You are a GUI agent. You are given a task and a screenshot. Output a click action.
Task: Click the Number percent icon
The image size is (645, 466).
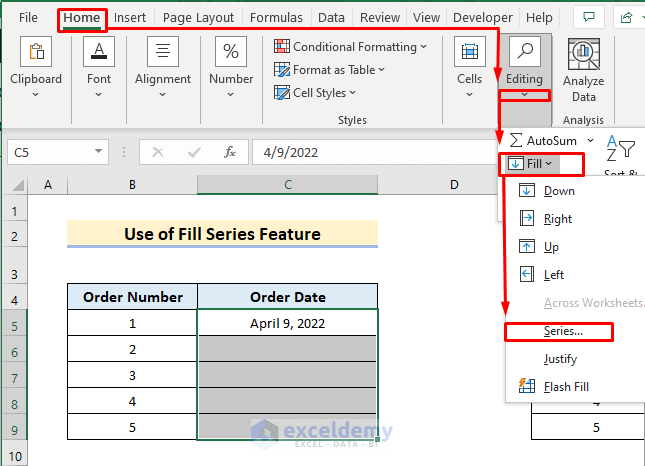[231, 51]
